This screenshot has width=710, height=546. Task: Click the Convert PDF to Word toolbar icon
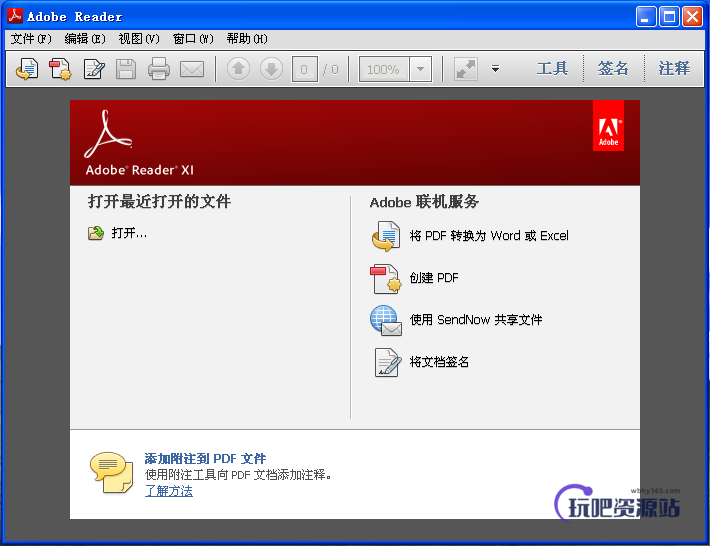tap(27, 69)
